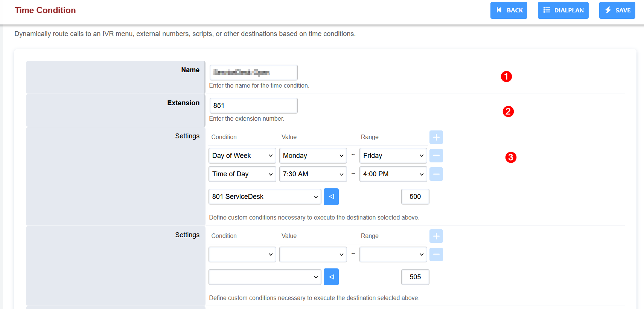The width and height of the screenshot is (644, 309).
Task: Click the order field showing 500
Action: pos(415,197)
